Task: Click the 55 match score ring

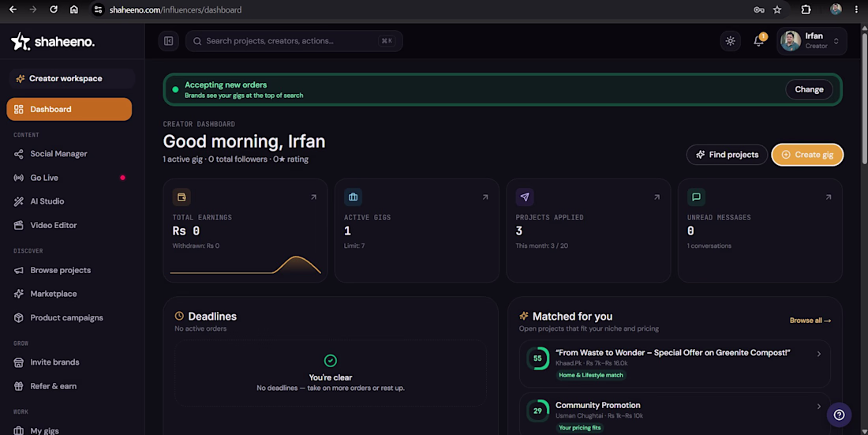Action: tap(537, 358)
